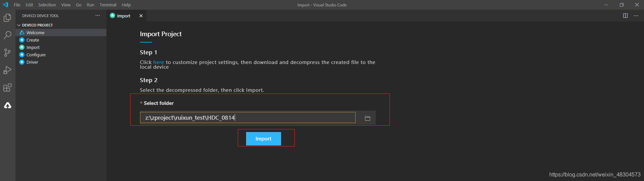Image resolution: width=644 pixels, height=181 pixels.
Task: Open the Run menu
Action: [90, 5]
